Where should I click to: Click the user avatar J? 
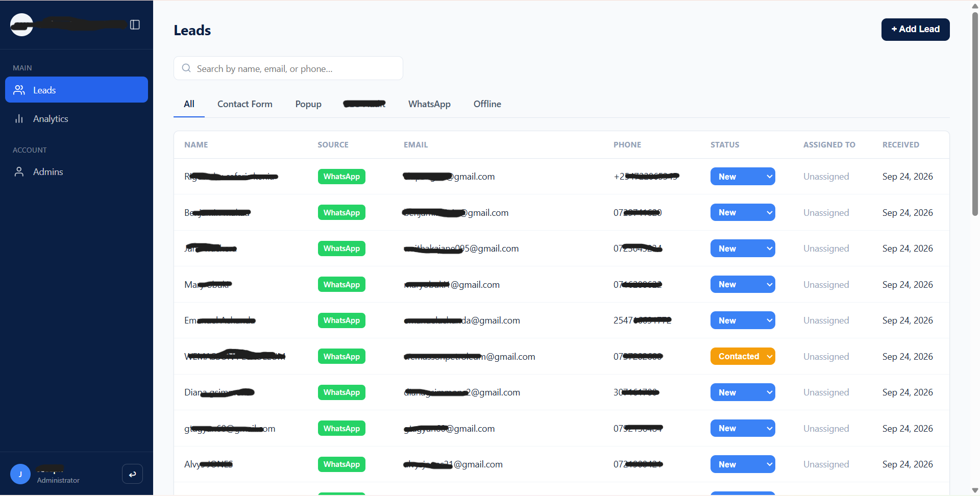click(x=20, y=474)
